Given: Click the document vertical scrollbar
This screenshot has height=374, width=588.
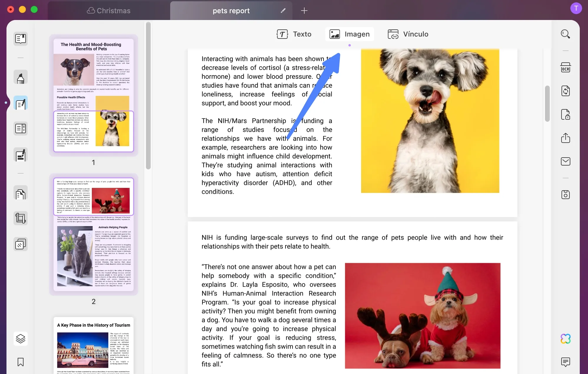Looking at the screenshot, I should tap(547, 103).
